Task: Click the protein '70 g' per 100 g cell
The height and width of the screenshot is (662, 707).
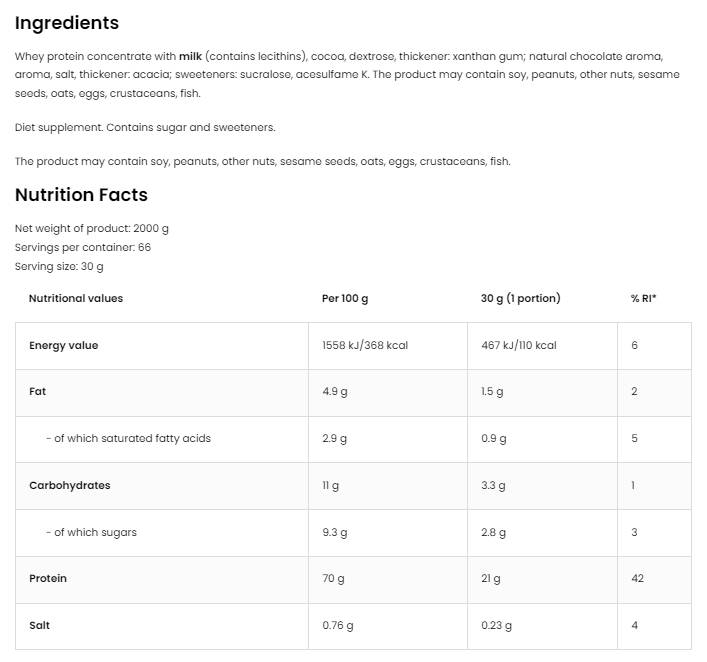Action: click(333, 579)
